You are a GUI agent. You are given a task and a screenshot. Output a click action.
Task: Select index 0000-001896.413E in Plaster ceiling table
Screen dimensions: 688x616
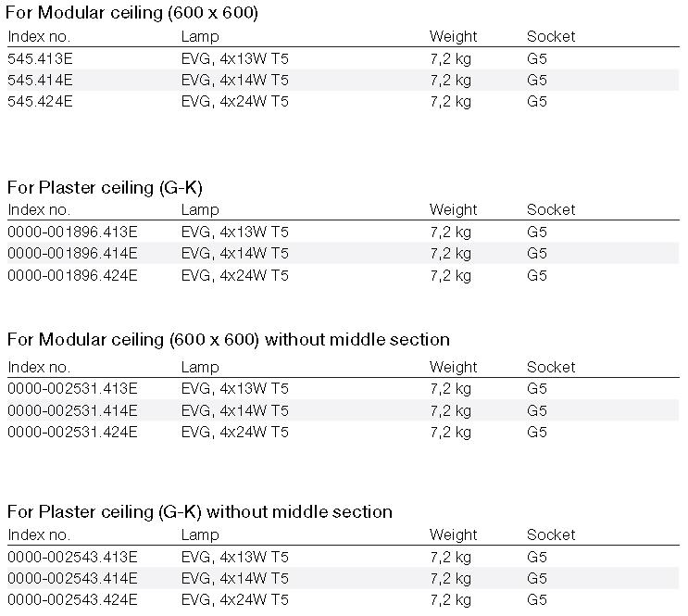pos(72,232)
